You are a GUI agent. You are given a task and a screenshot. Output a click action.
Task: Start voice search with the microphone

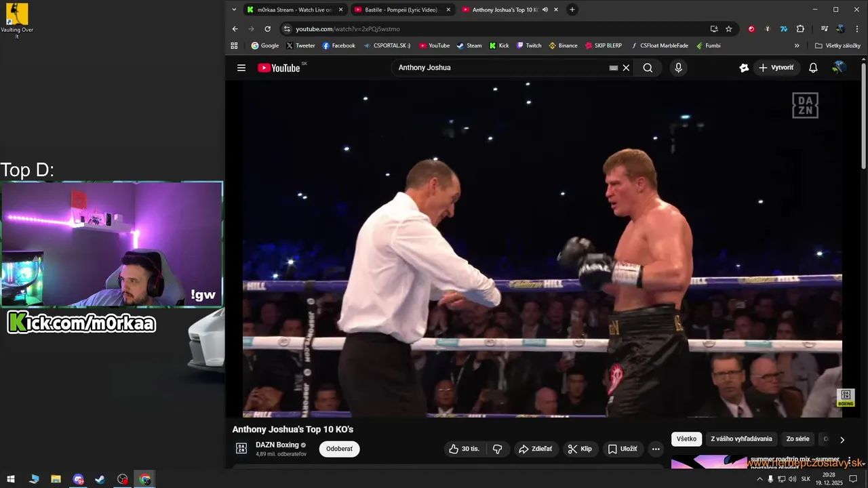678,68
